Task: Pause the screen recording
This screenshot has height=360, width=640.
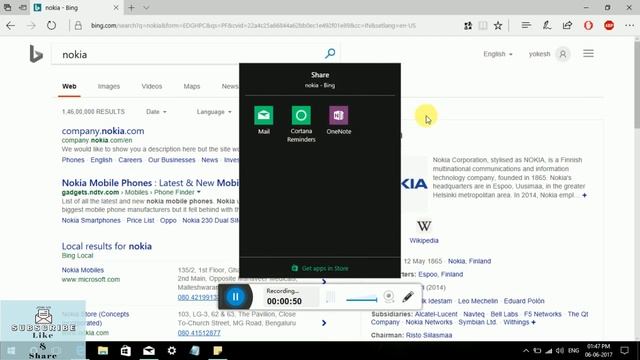Action: (236, 297)
